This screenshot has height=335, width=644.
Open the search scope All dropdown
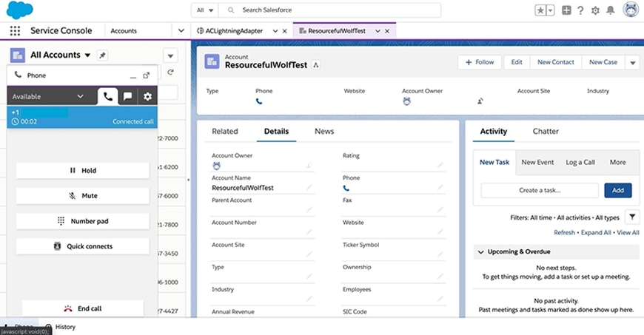click(x=205, y=10)
